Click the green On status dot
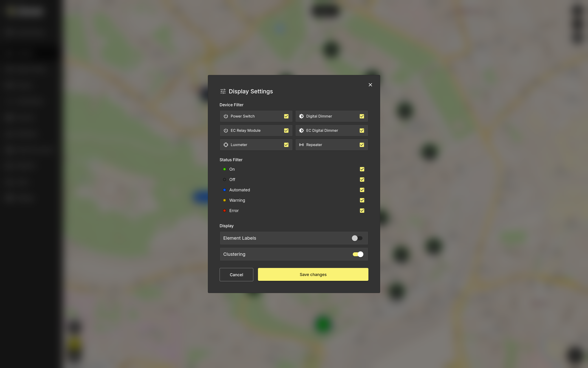 224,169
